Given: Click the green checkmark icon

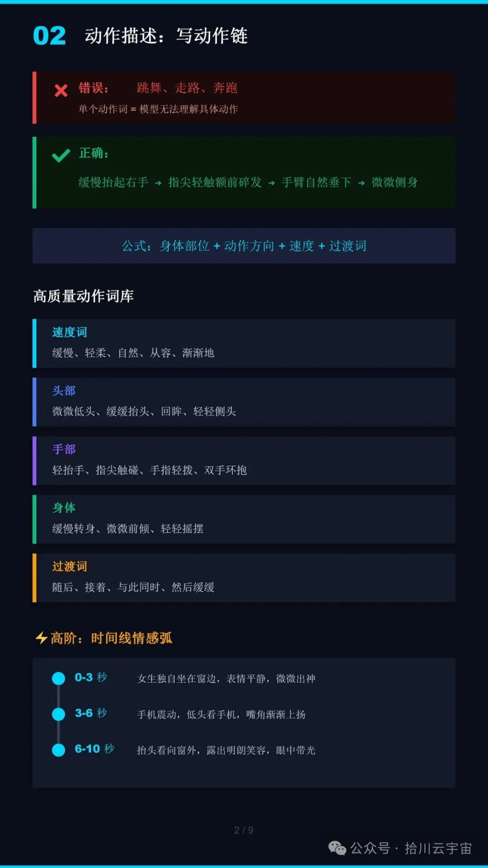Looking at the screenshot, I should click(61, 156).
